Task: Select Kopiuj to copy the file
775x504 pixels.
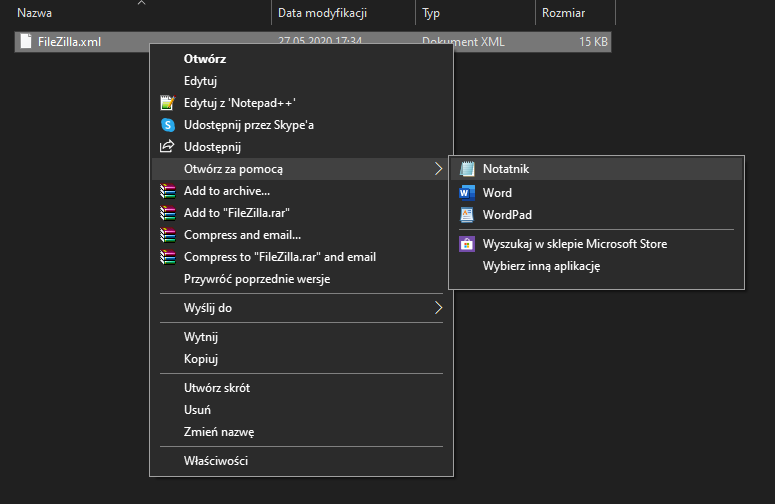Action: click(x=301, y=359)
